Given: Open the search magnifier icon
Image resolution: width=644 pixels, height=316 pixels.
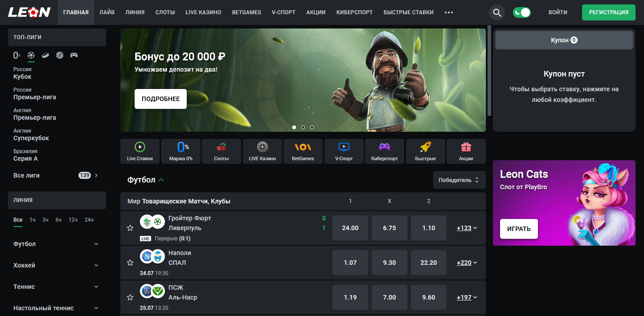Looking at the screenshot, I should tap(497, 12).
